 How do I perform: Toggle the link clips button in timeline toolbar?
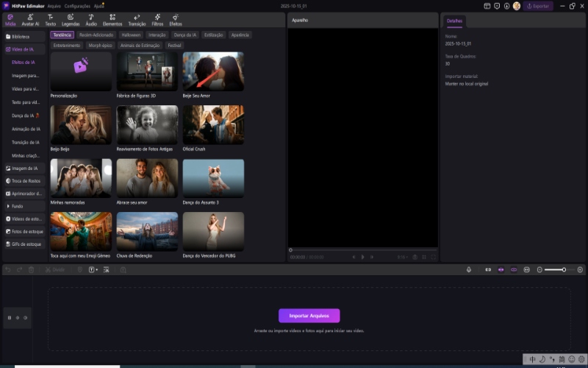click(x=514, y=269)
